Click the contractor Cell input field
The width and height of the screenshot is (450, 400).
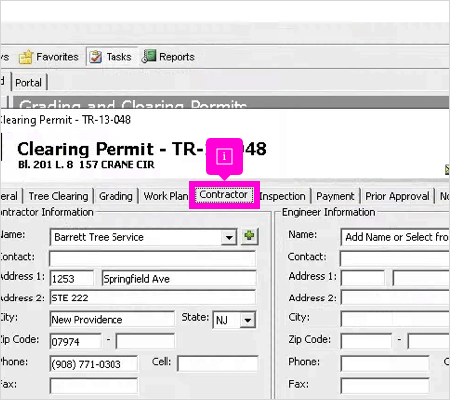[x=217, y=363]
